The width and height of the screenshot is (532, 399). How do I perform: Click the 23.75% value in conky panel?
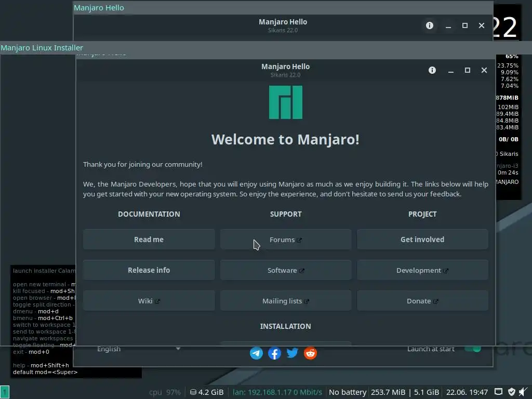point(508,65)
